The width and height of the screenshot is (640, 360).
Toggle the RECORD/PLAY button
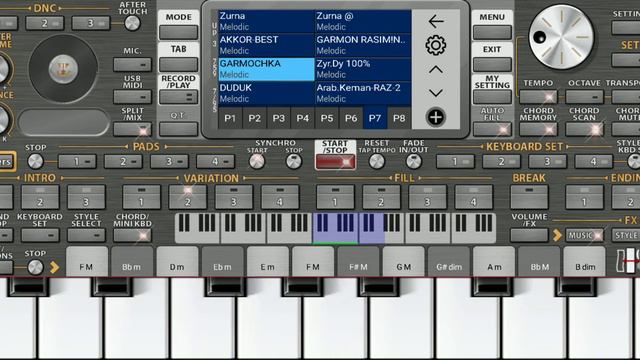coord(178,97)
